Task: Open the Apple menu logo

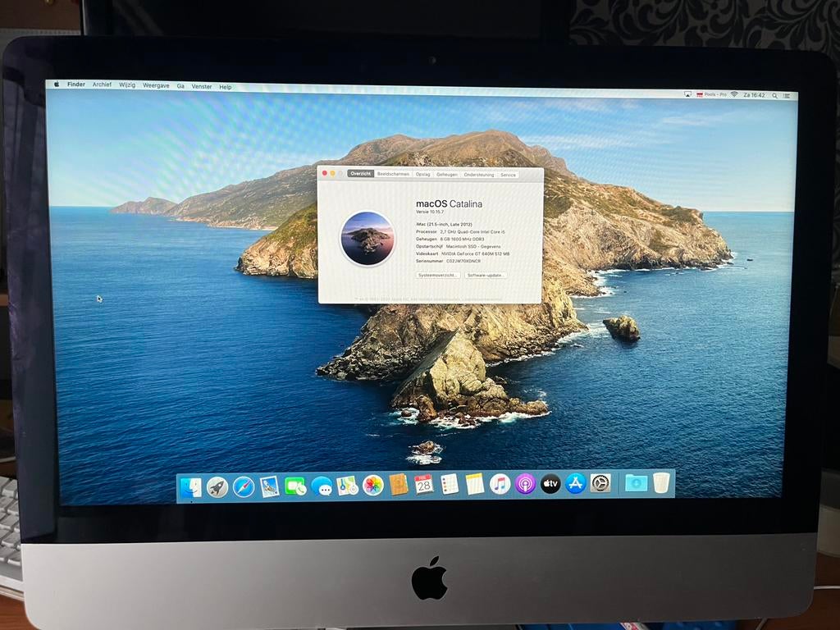Action: pos(57,84)
